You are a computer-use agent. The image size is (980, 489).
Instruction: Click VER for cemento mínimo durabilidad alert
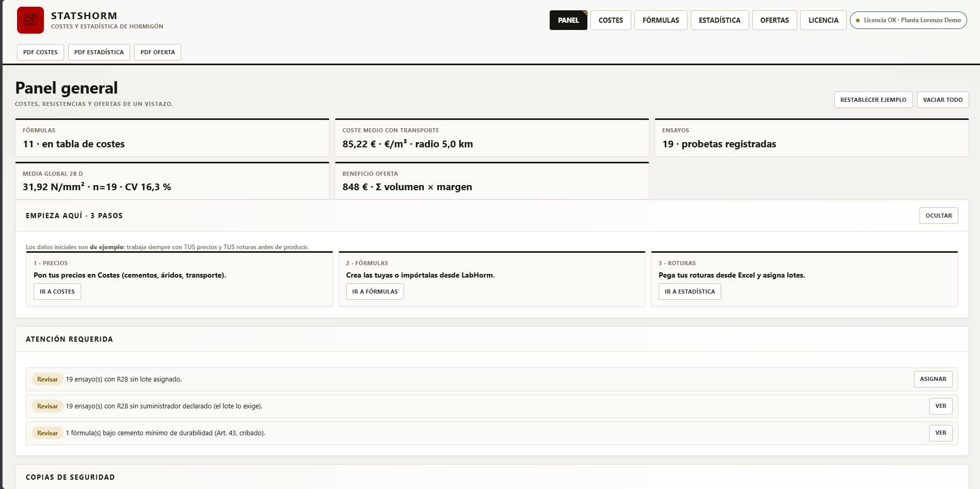pos(941,433)
